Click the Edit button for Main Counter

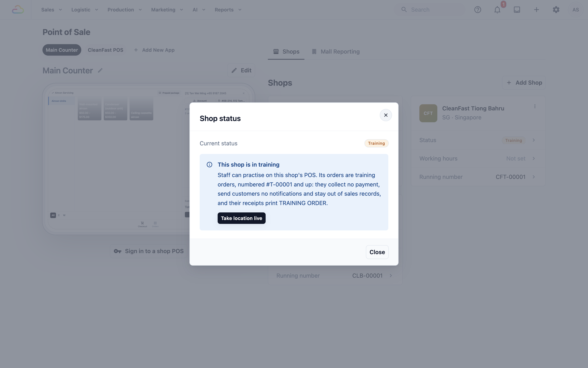[241, 71]
